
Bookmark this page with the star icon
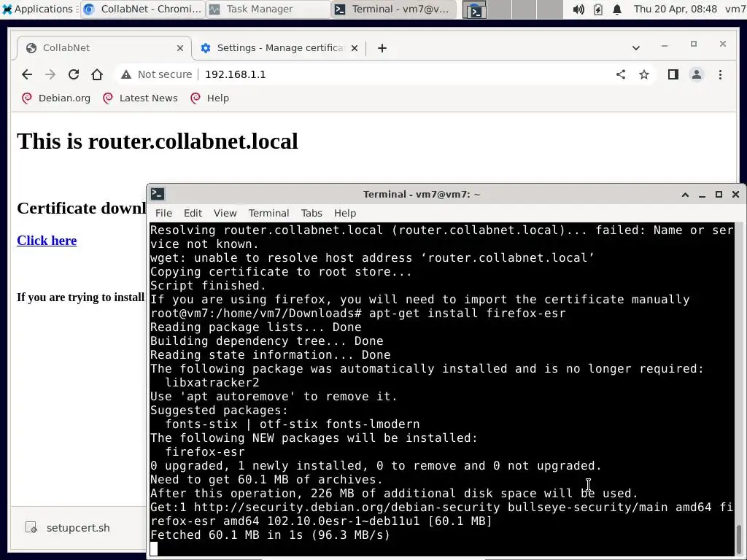tap(644, 74)
